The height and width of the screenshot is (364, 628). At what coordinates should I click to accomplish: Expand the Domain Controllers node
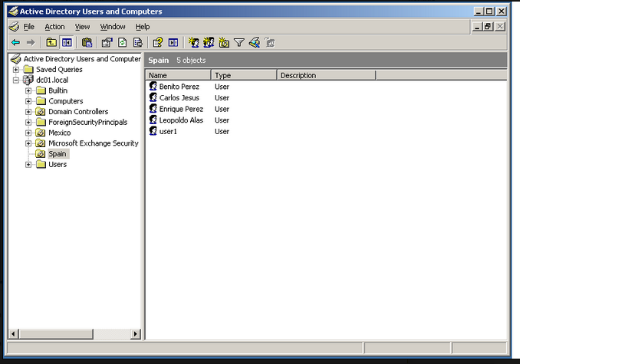tap(28, 112)
